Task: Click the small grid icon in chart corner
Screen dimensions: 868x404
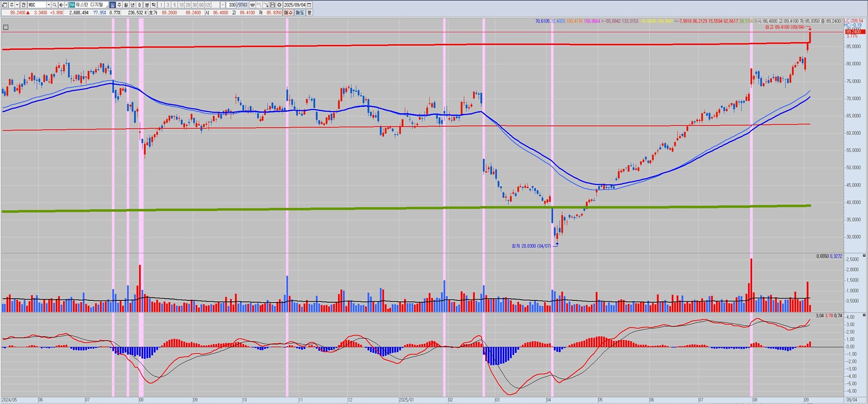Action: click(x=5, y=28)
